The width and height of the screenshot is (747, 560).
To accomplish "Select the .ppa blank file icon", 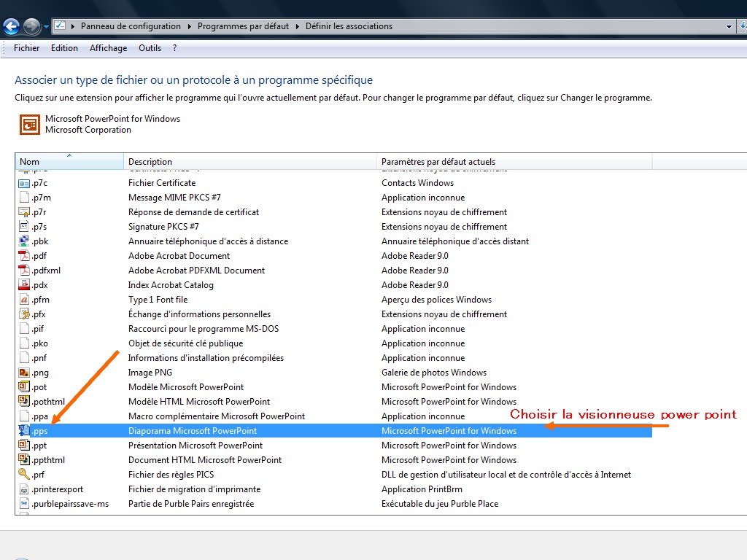I will [24, 416].
